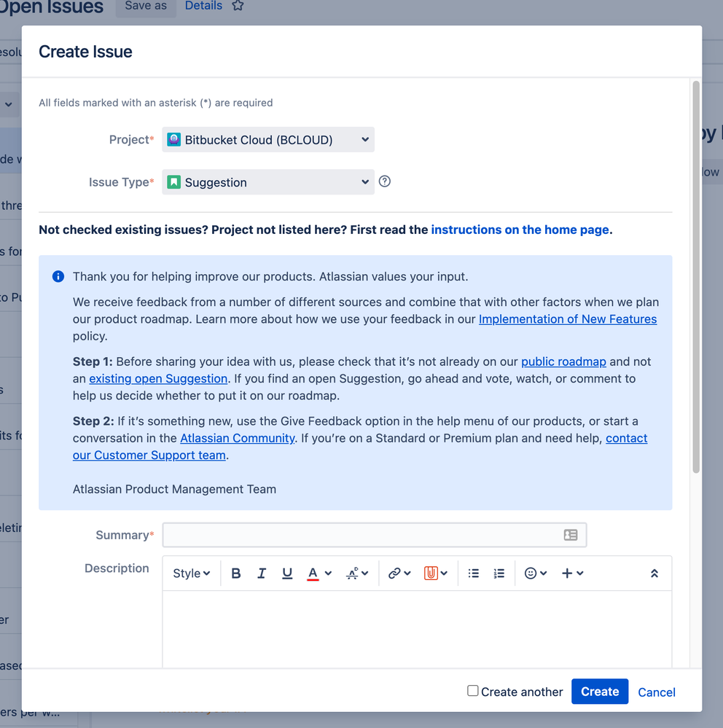Image resolution: width=723 pixels, height=728 pixels.
Task: Click into the Description text area
Action: coord(417,629)
